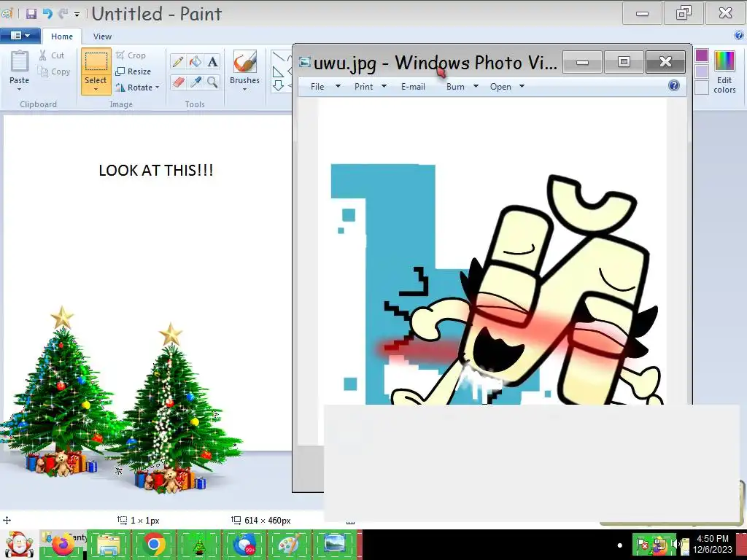This screenshot has height=560, width=747.
Task: Click the Save icon in Paint's quick access toolbar
Action: tap(31, 14)
